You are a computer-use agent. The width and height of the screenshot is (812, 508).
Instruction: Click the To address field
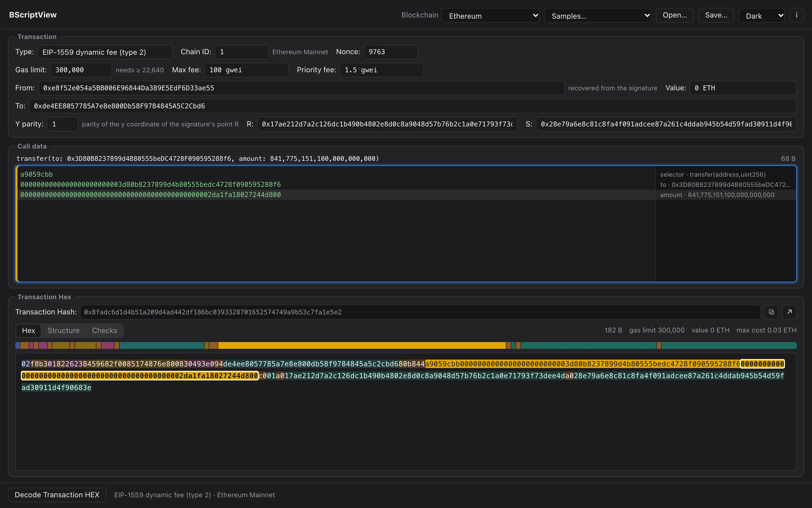coord(412,106)
